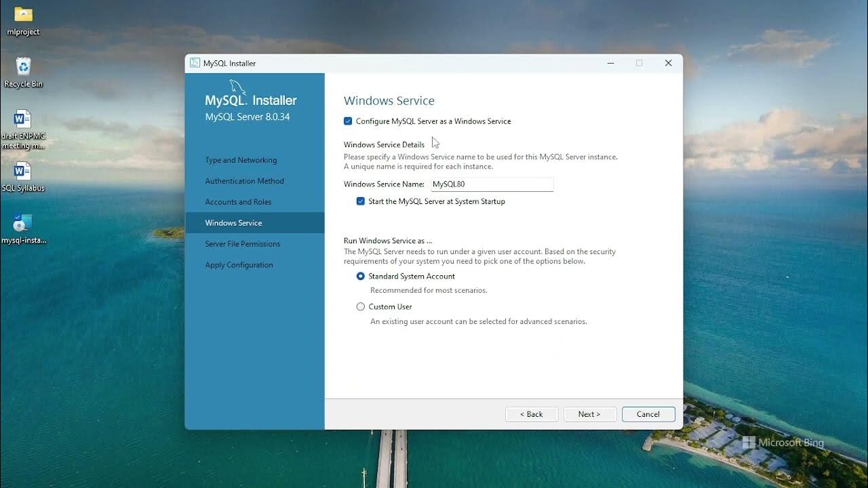Minimize the MySQL Installer window
The height and width of the screenshot is (488, 868).
611,63
